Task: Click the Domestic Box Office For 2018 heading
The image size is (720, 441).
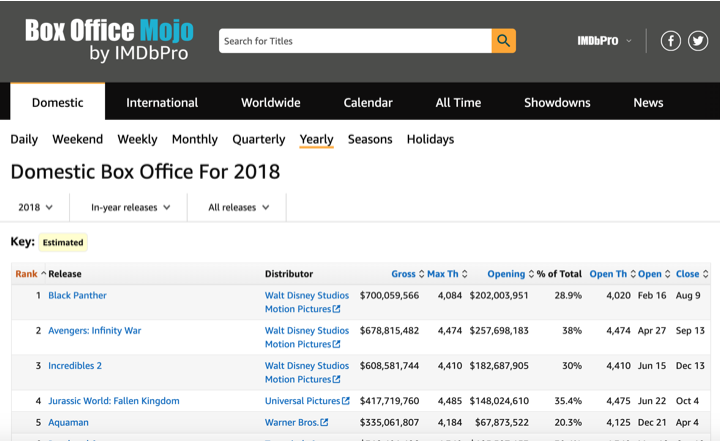Action: (145, 172)
